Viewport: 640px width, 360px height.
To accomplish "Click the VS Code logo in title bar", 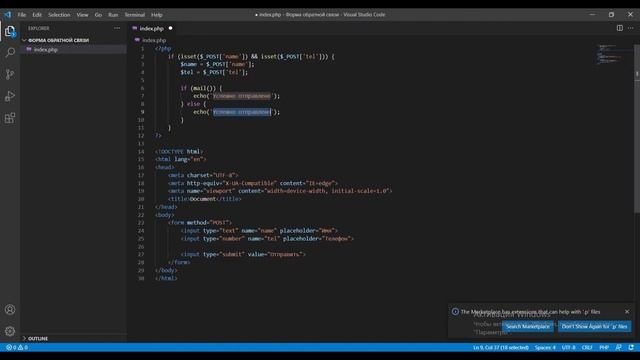I will [x=8, y=15].
